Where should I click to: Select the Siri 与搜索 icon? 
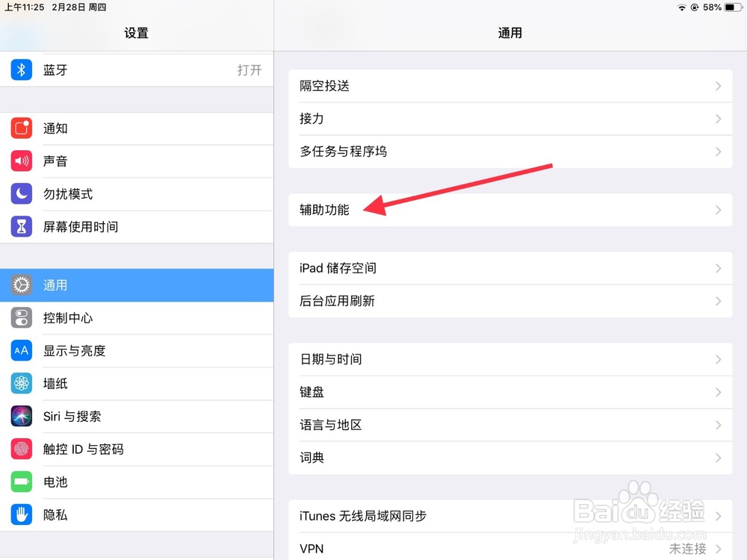tap(20, 416)
